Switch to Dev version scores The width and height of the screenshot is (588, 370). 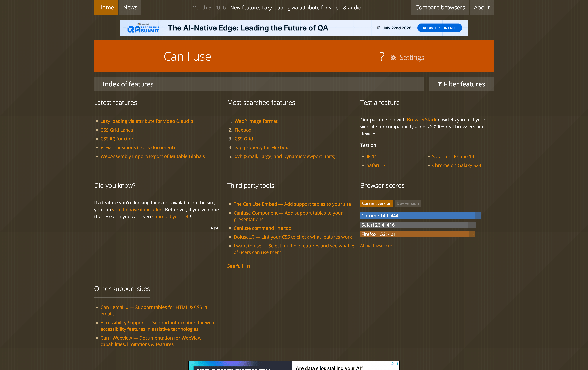coord(407,203)
